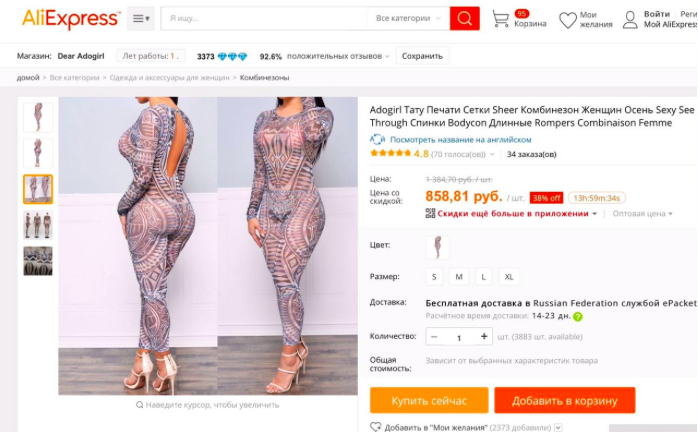Screen dimensions: 698x432
Task: Go to Комбинезоны breadcrumb item
Action: point(264,77)
